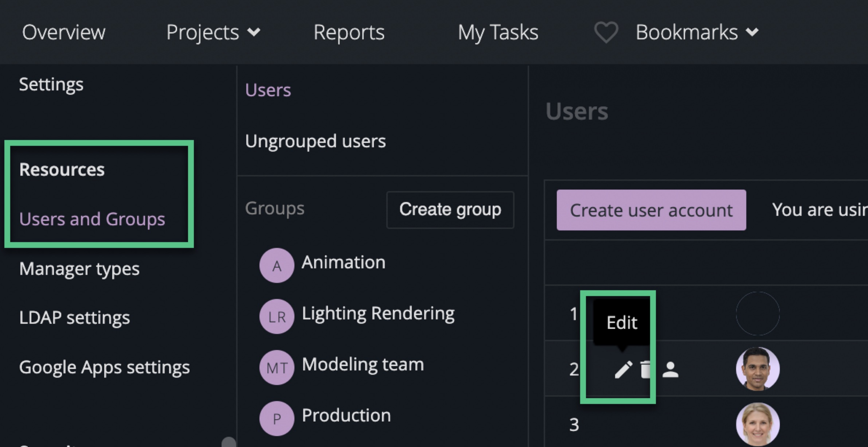Select the Lighting Rendering LR avatar
The height and width of the screenshot is (447, 868).
coord(277,316)
